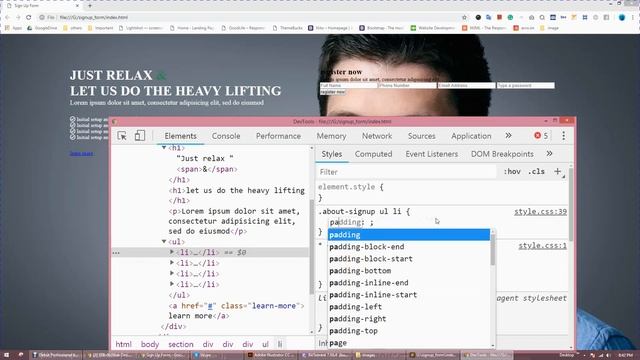This screenshot has width=640, height=360.
Task: Click the magnifier extension icon in Chrome toolbar
Action: tap(542, 18)
